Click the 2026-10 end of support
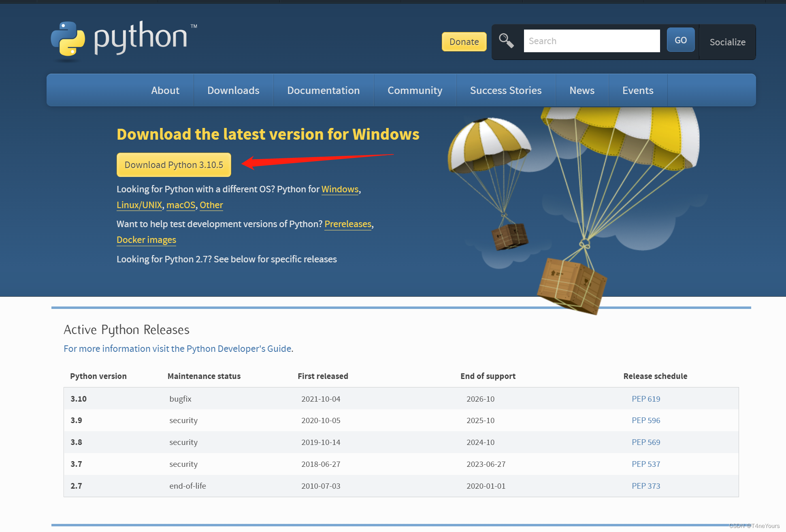The height and width of the screenshot is (532, 786). coord(480,399)
